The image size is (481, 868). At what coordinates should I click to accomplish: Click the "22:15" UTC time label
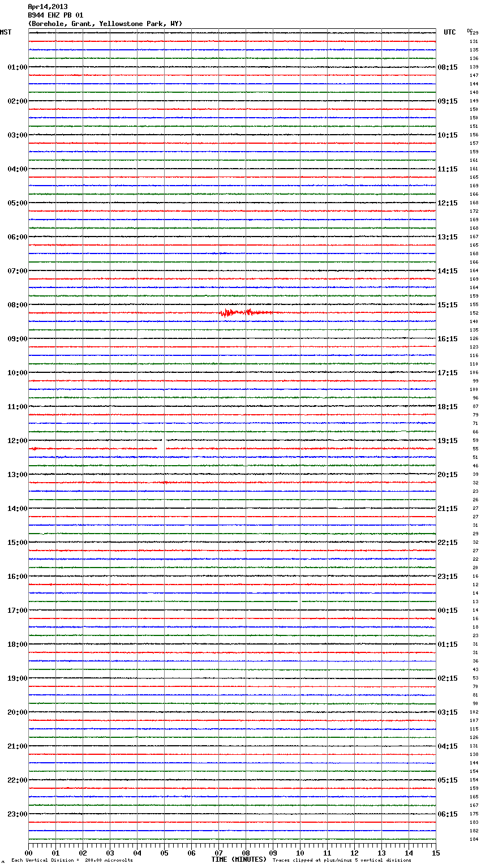tap(448, 543)
